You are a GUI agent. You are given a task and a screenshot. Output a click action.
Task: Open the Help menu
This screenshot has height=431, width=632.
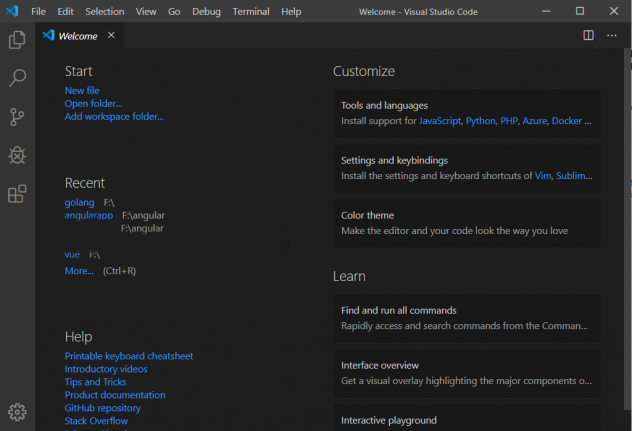pyautogui.click(x=291, y=11)
